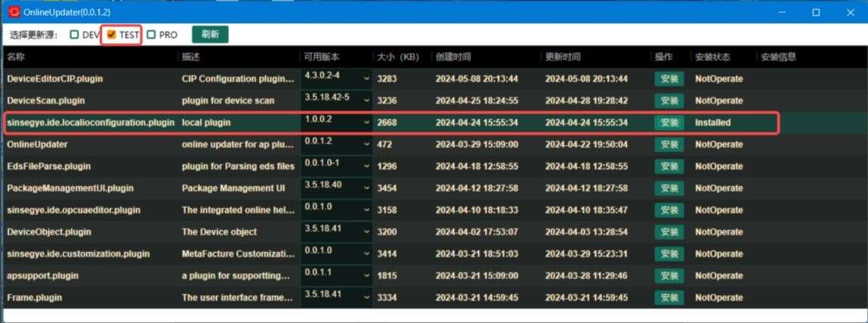This screenshot has width=868, height=323.
Task: Minimize the OnlineUpdater window
Action: click(782, 11)
